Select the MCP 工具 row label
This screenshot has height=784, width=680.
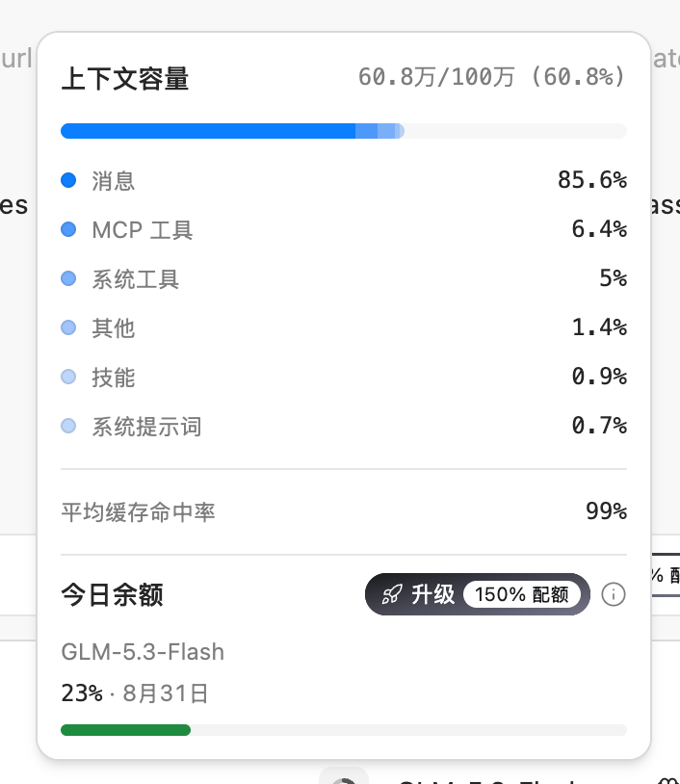(x=143, y=230)
